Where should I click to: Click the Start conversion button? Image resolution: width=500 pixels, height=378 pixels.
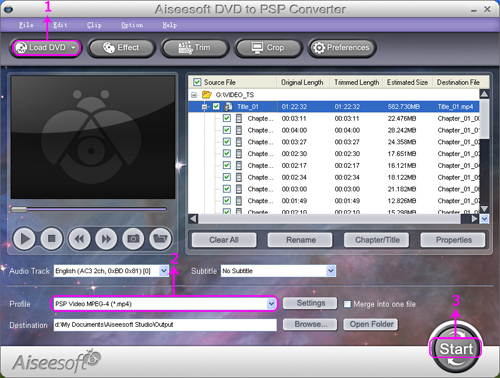[456, 348]
